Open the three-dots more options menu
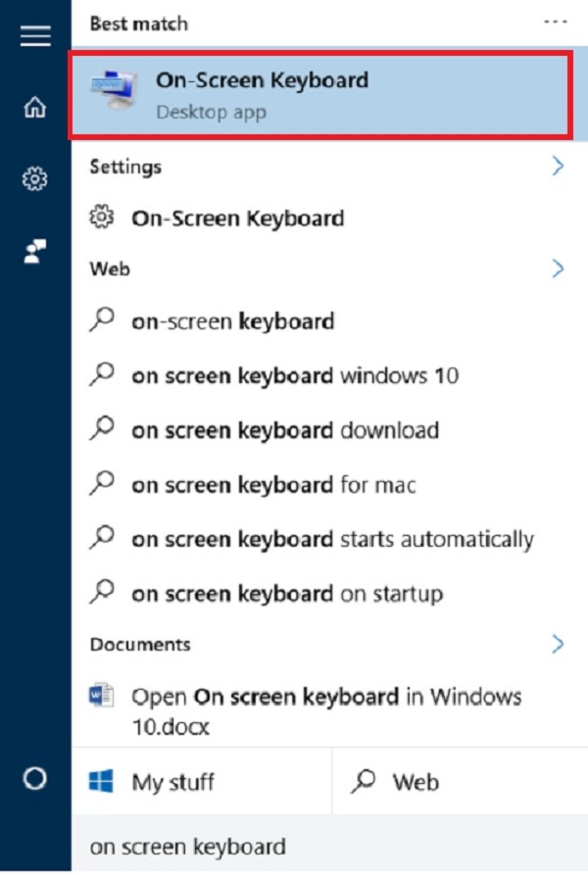Viewport: 588px width, 875px height. 556,22
